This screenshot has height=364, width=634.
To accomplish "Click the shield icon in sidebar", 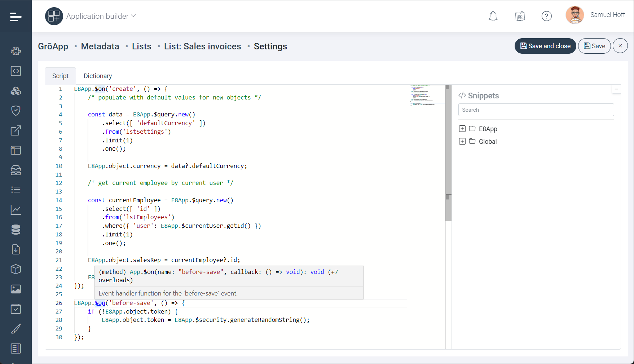I will (16, 111).
